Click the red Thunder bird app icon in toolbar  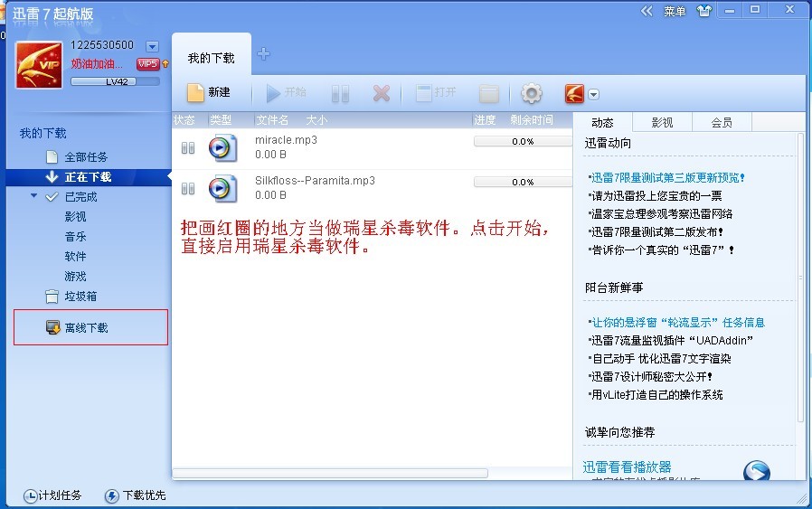click(574, 94)
